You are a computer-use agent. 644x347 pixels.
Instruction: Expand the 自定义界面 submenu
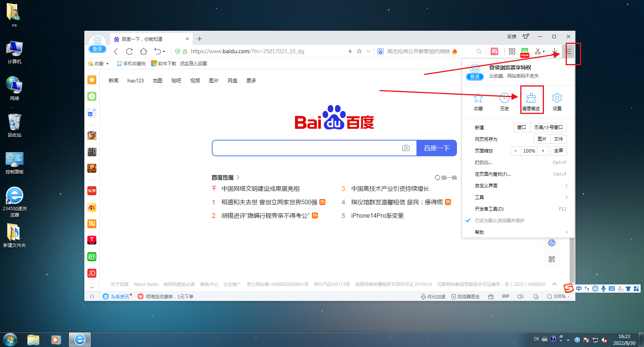pyautogui.click(x=518, y=185)
